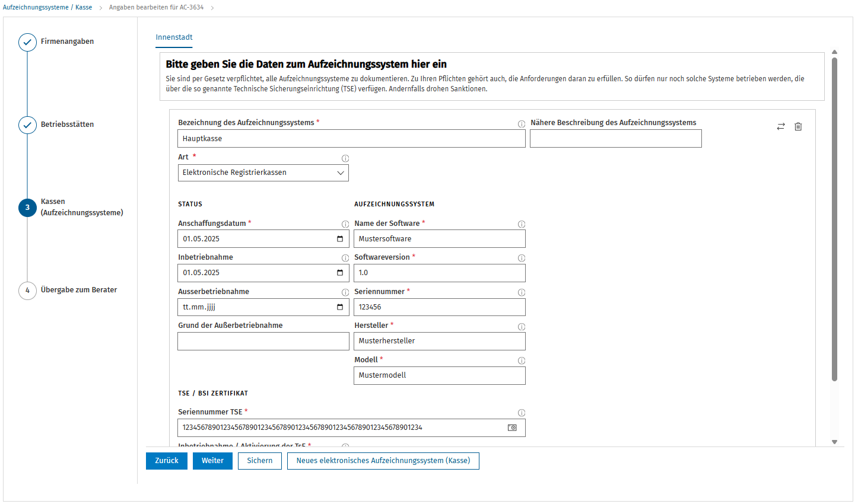Click the Modell field with Mustermodell
This screenshot has height=504, width=858.
(440, 375)
